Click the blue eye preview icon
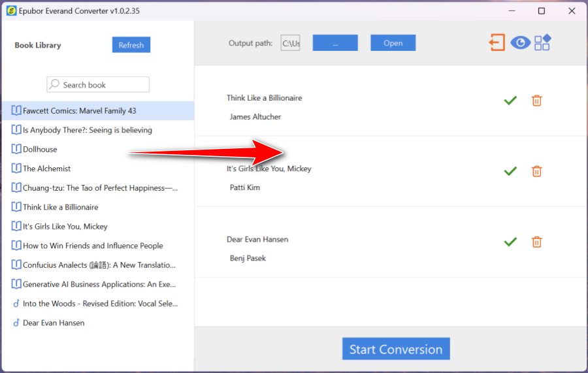Viewport: 588px width, 373px height. point(520,42)
